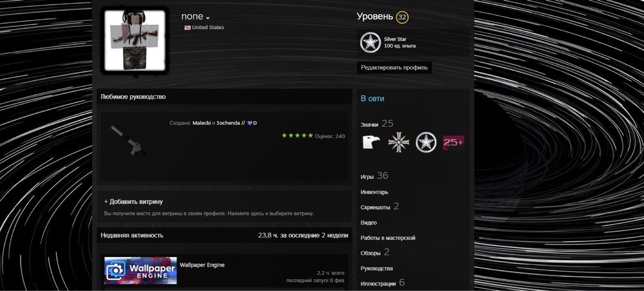The height and width of the screenshot is (291, 644).
Task: Click the United States country text
Action: pos(208,28)
